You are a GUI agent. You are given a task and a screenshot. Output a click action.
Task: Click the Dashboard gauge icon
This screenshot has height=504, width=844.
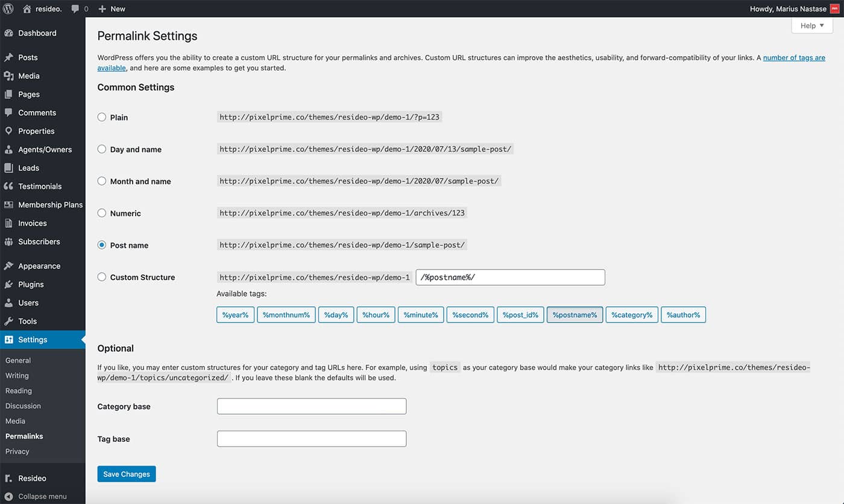point(8,33)
